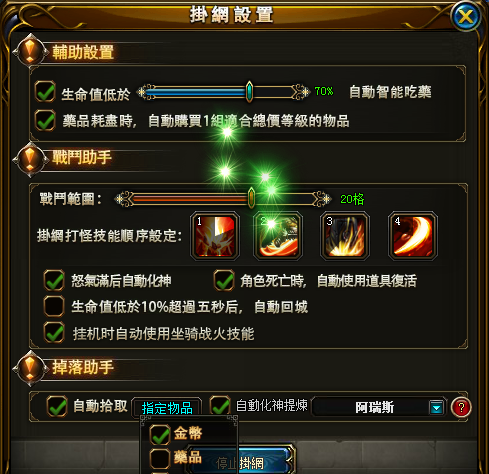Select skill slot 3 flame skill icon

coord(345,236)
